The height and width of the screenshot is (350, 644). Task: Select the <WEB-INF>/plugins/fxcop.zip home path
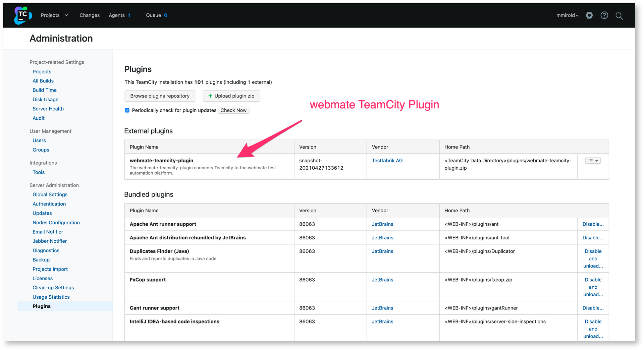click(478, 280)
